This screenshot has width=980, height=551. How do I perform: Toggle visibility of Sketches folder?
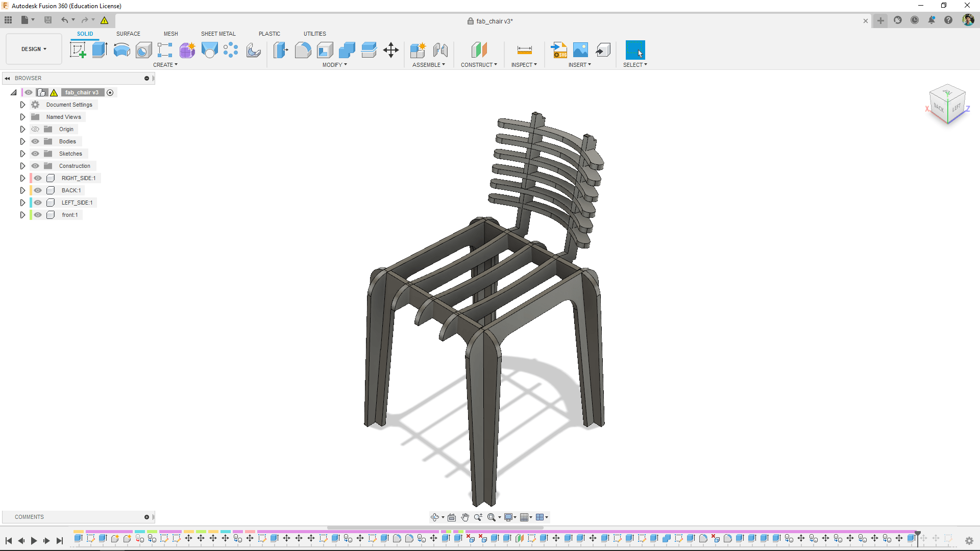35,154
